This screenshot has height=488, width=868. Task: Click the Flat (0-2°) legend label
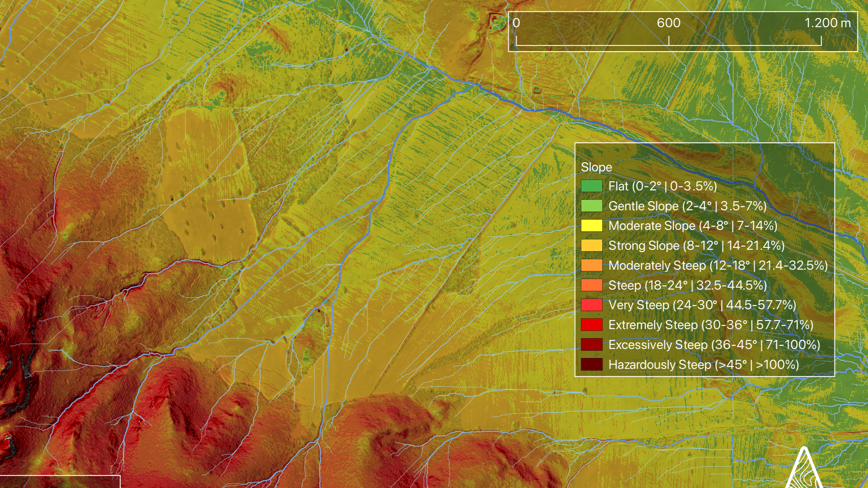point(663,186)
